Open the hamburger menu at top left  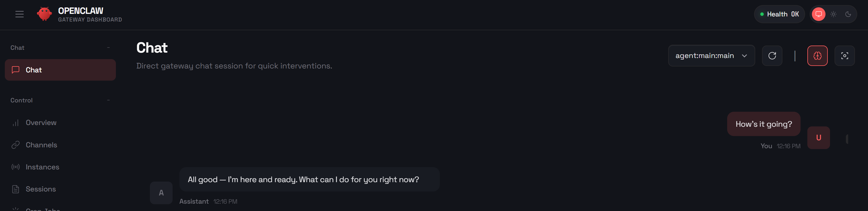(19, 14)
